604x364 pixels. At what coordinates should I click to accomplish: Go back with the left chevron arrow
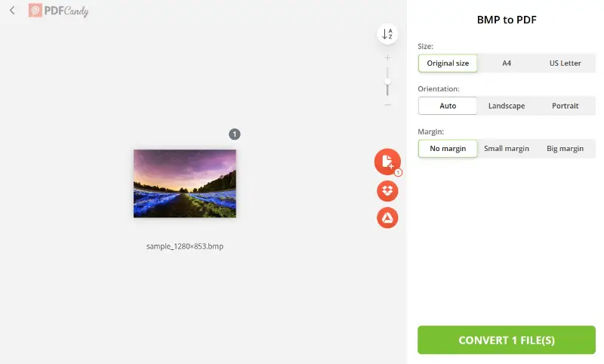coord(12,11)
